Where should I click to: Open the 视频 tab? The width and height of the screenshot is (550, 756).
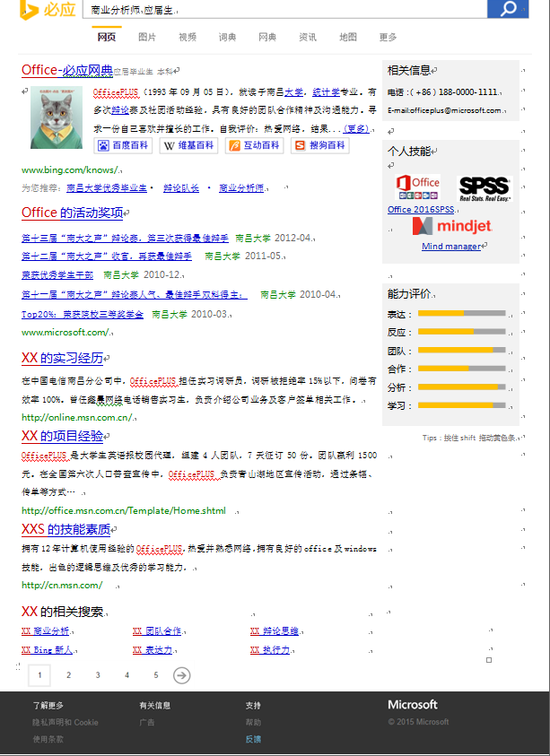pyautogui.click(x=188, y=37)
